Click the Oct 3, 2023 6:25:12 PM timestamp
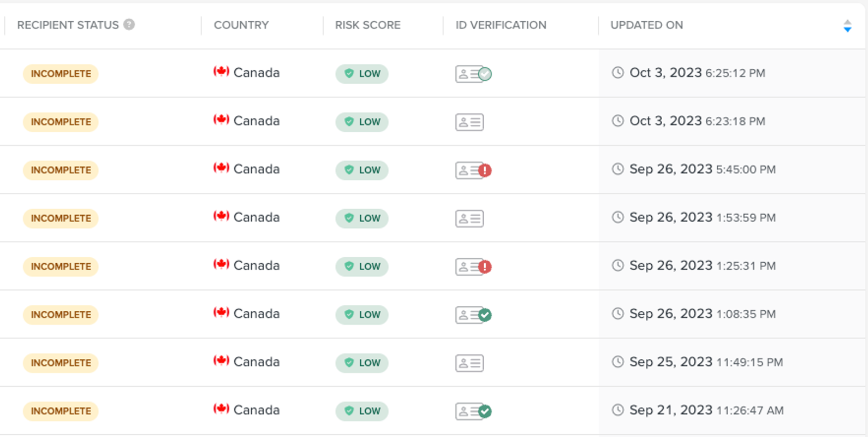 [697, 73]
